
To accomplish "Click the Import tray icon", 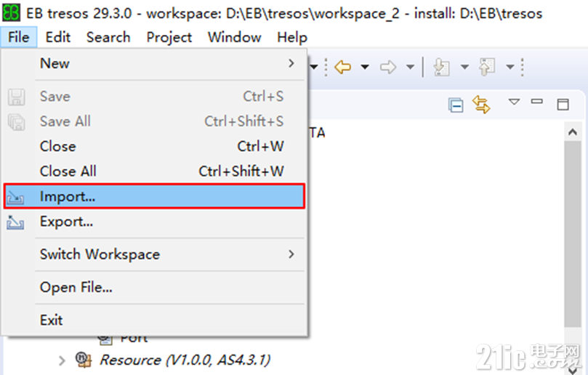I will [15, 197].
